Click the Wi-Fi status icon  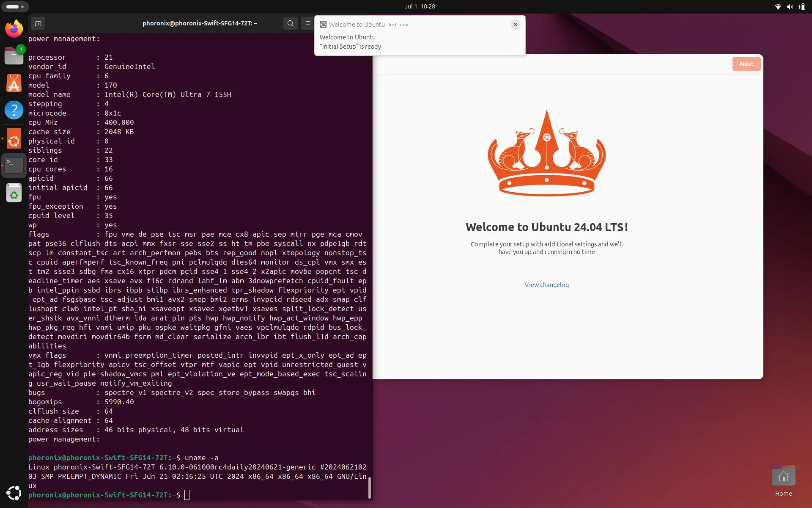point(778,6)
